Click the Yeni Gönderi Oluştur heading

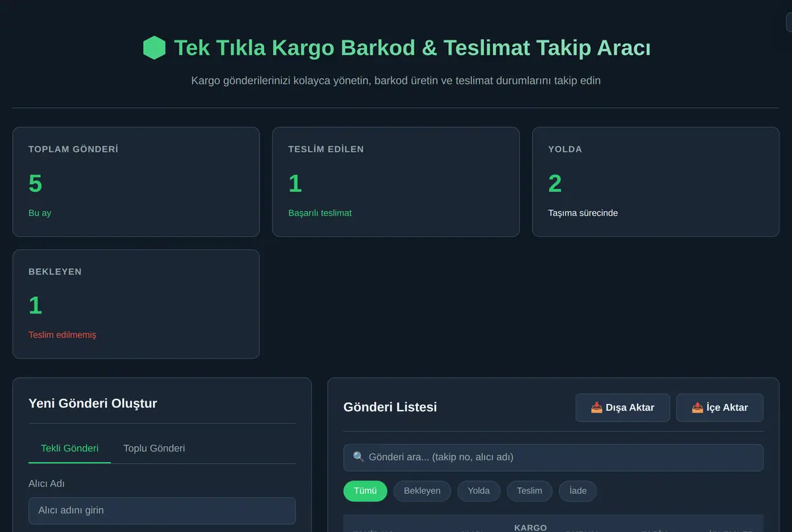tap(92, 403)
